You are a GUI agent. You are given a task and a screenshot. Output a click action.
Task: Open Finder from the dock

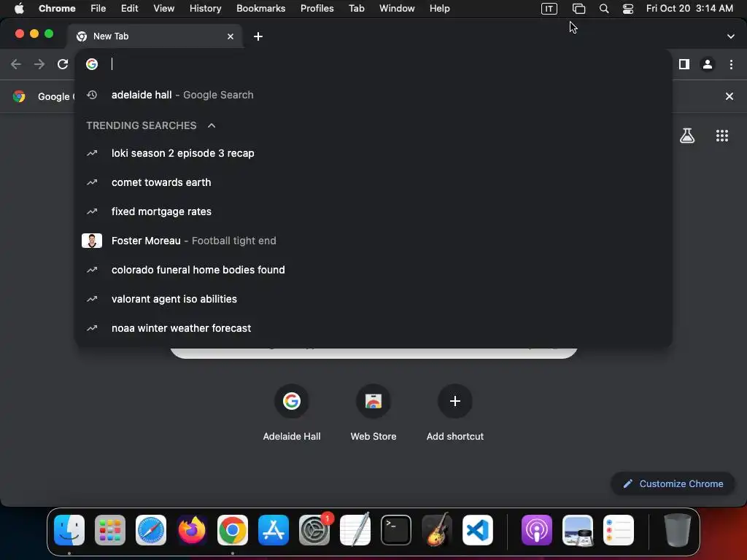click(x=69, y=530)
